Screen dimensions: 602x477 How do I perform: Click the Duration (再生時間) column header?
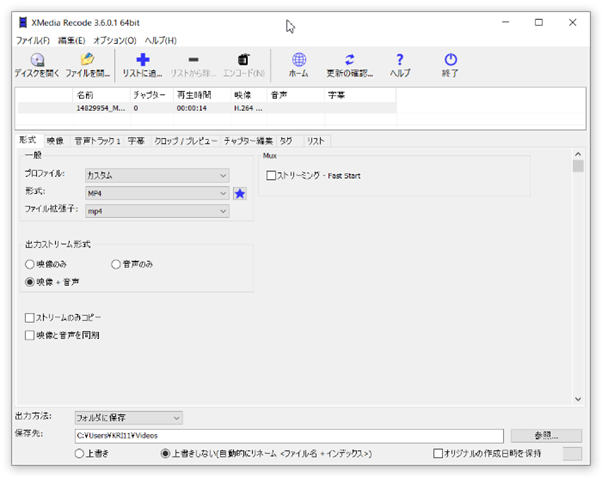202,95
